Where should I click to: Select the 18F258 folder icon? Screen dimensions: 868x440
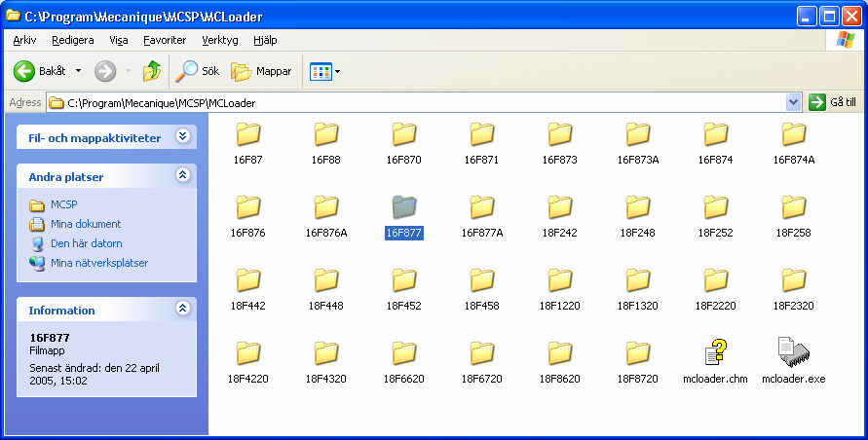(794, 207)
